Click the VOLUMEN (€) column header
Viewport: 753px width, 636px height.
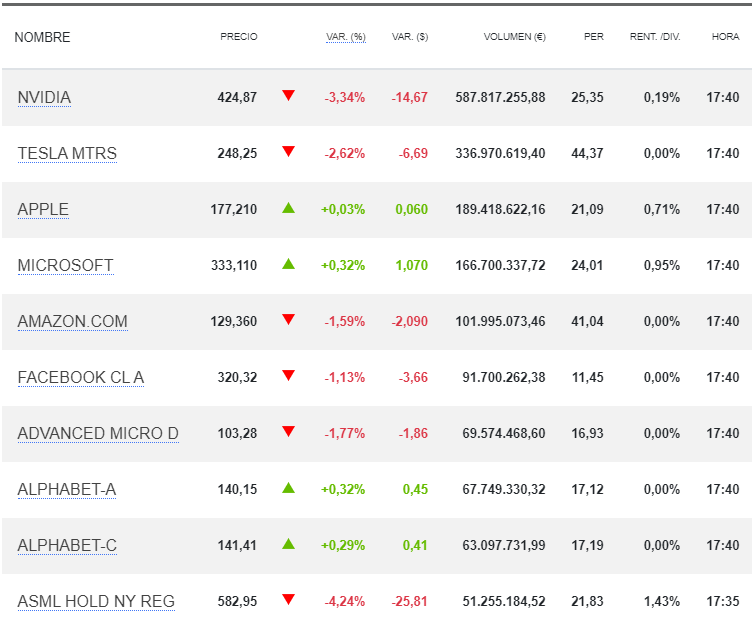click(x=514, y=37)
